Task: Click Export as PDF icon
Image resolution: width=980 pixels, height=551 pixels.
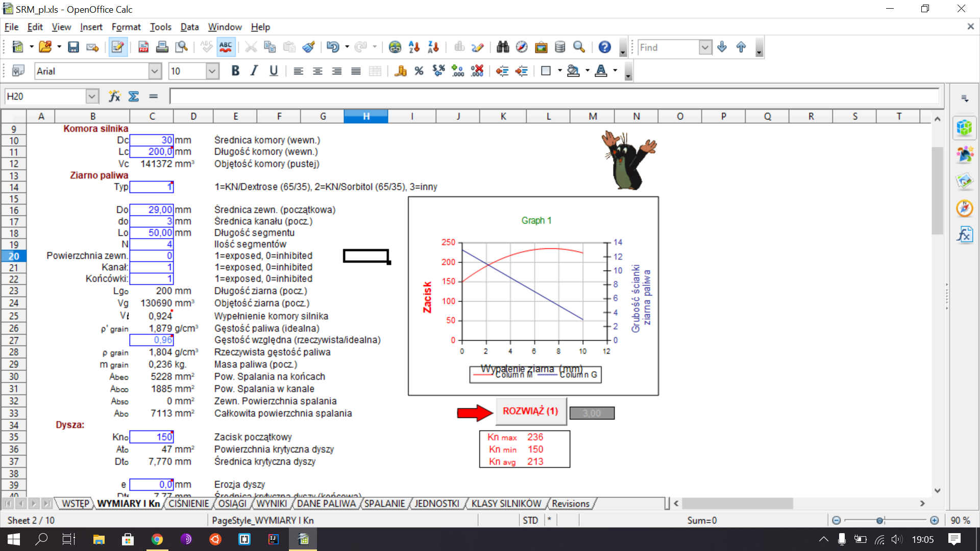Action: tap(143, 47)
